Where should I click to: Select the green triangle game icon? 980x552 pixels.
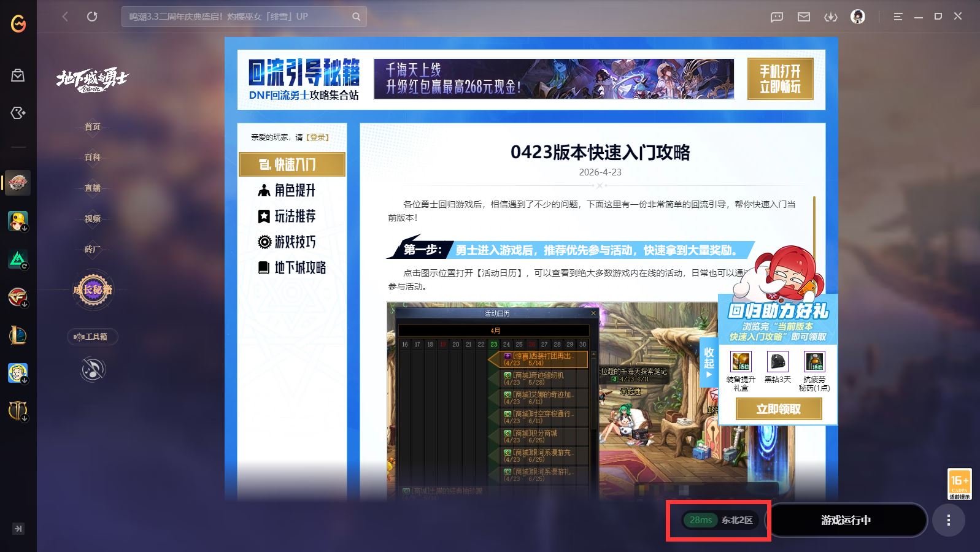[x=18, y=259]
